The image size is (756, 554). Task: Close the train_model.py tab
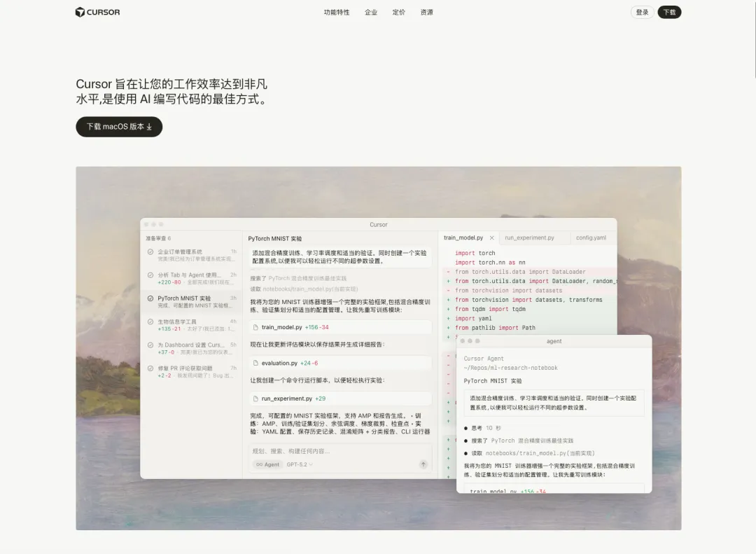tap(492, 238)
